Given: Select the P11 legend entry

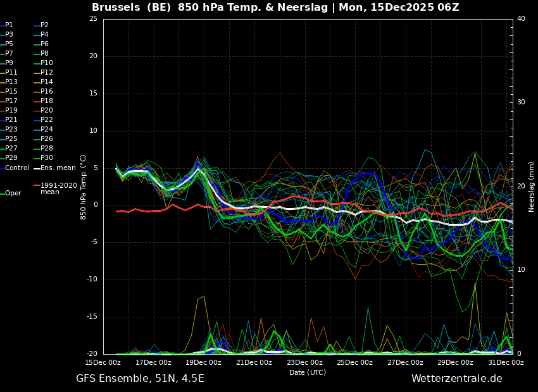Looking at the screenshot, I should (x=11, y=72).
